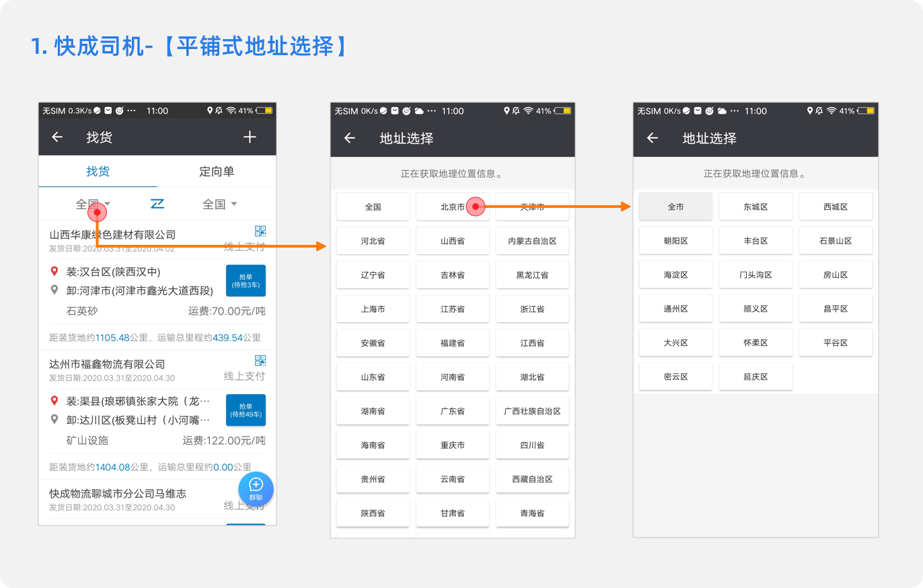Image resolution: width=923 pixels, height=588 pixels.
Task: Open the 群聊 floating chat button
Action: (x=256, y=488)
